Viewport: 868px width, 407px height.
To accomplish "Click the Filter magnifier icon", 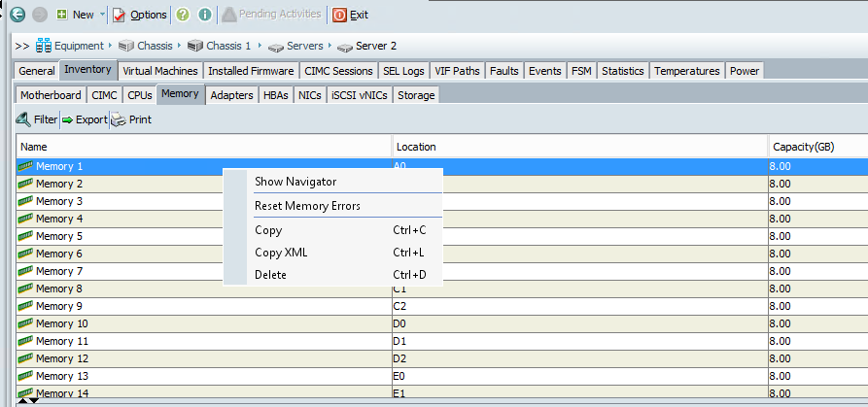I will point(23,119).
